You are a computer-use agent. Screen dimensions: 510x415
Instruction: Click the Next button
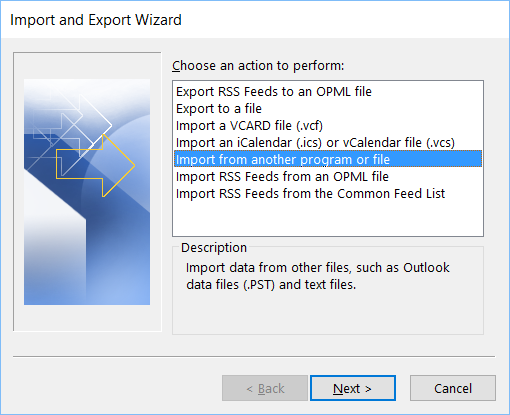pos(353,388)
